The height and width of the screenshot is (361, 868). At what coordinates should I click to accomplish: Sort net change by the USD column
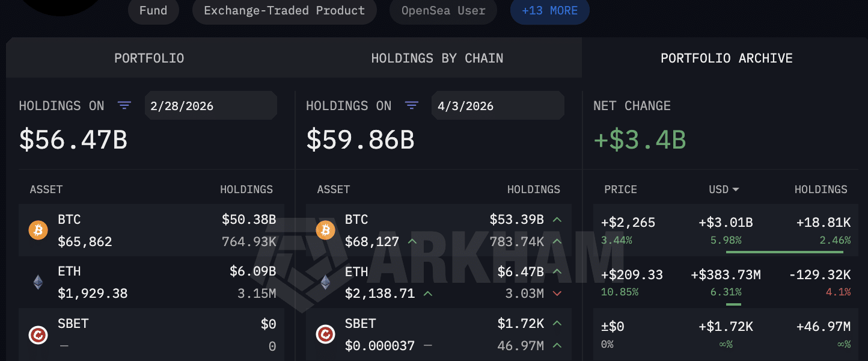pos(724,190)
